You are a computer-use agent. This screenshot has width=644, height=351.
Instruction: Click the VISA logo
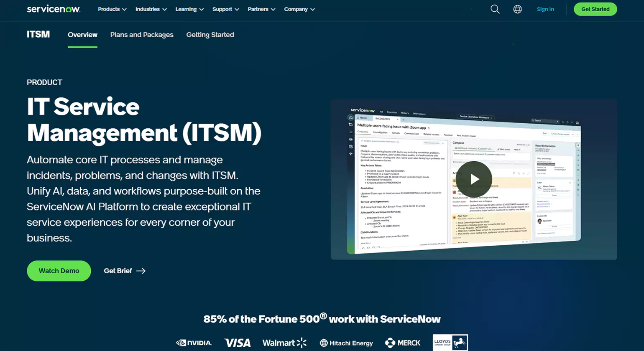237,343
